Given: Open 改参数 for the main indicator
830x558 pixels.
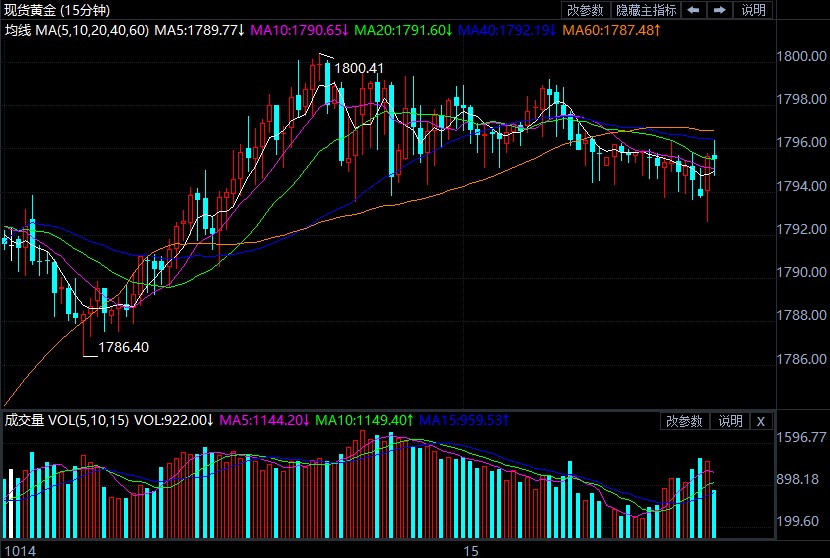Looking at the screenshot, I should 585,10.
